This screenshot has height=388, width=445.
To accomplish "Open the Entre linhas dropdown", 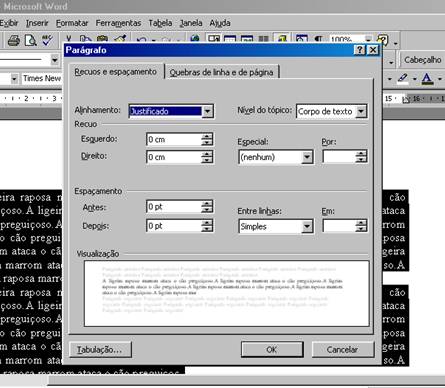I will click(307, 227).
